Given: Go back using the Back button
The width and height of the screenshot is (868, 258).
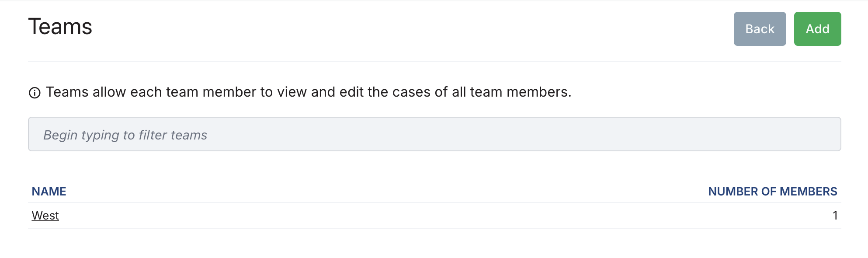Looking at the screenshot, I should [x=760, y=29].
